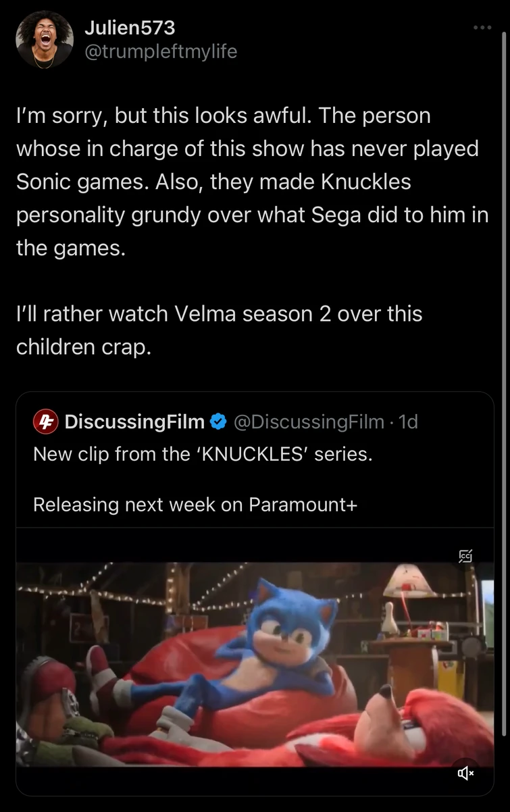Click the 1d timestamp on the quoted tweet
The height and width of the screenshot is (812, 510).
(409, 421)
